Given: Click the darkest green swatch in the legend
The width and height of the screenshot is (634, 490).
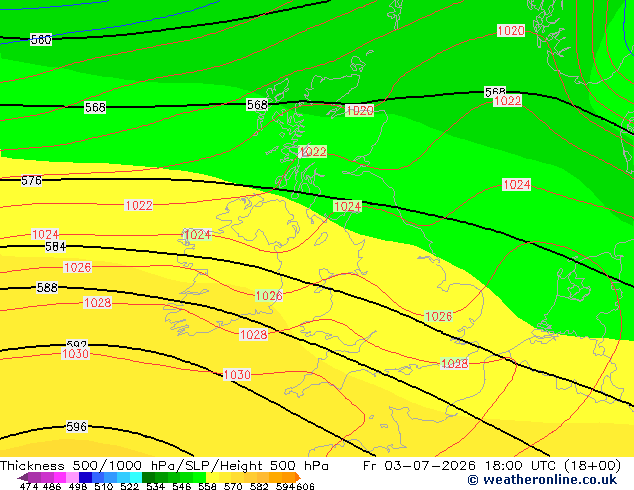Looking at the screenshot, I should click(148, 477).
